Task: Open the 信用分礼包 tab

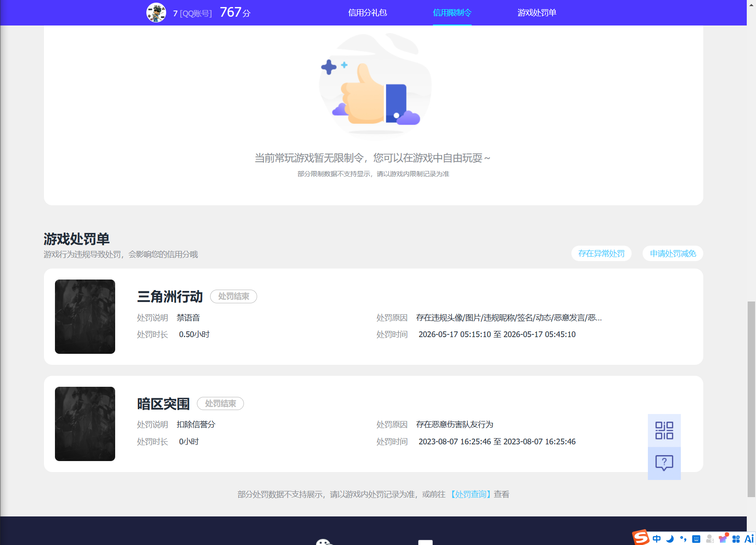Action: (x=367, y=13)
